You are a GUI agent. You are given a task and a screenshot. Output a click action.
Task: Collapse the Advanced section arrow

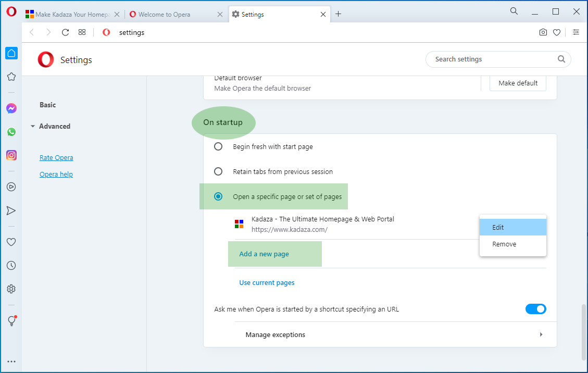click(x=33, y=127)
